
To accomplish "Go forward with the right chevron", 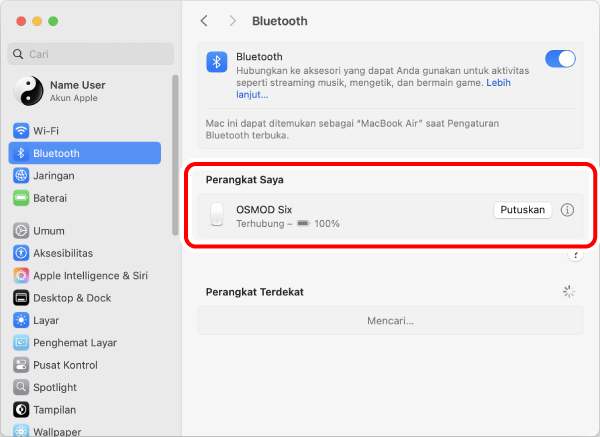I will pos(233,21).
